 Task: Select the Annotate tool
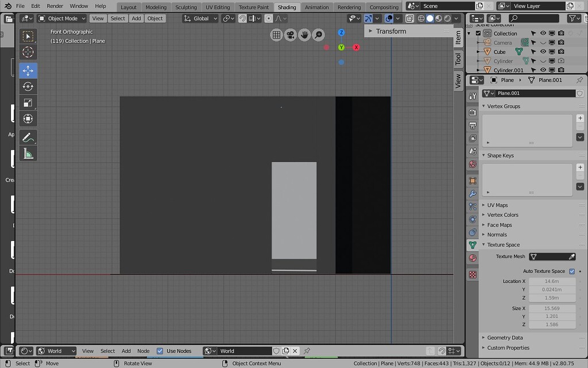(x=28, y=137)
